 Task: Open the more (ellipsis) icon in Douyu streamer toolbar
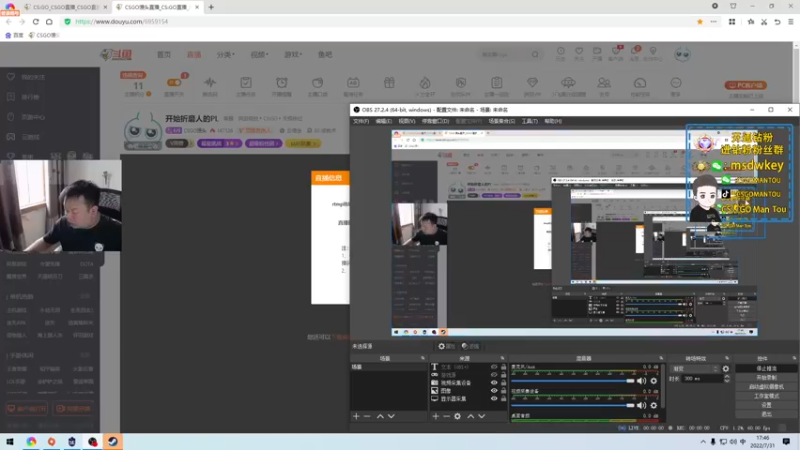pos(676,83)
